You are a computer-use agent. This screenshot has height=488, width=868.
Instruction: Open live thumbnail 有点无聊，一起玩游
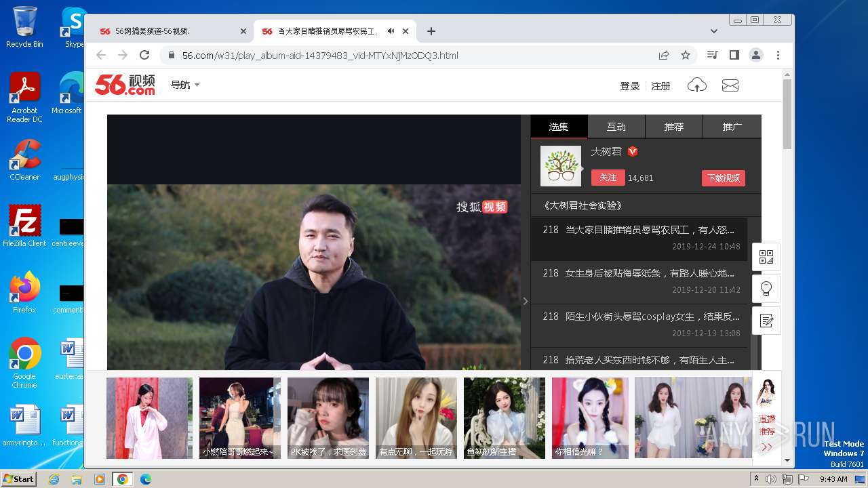(416, 418)
